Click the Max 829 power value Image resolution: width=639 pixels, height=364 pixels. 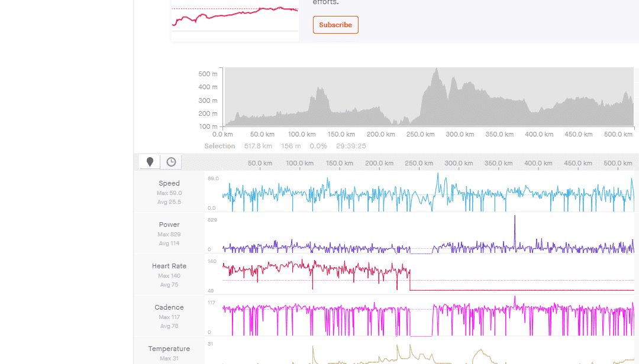click(169, 235)
